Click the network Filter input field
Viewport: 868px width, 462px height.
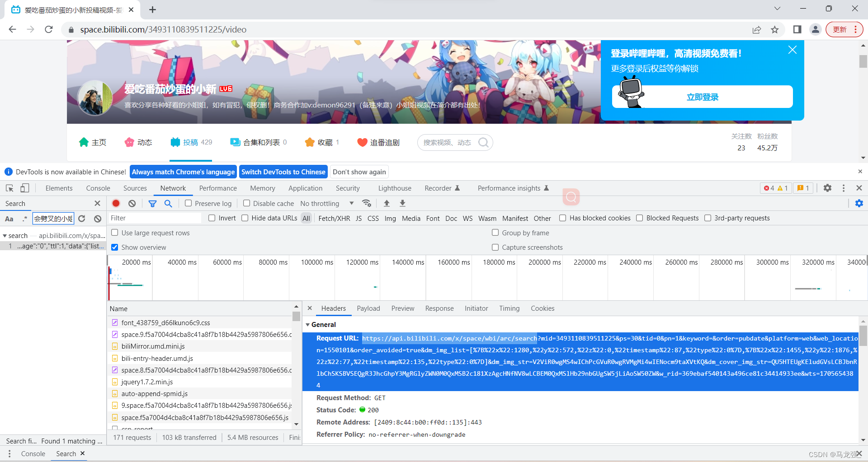(x=155, y=218)
